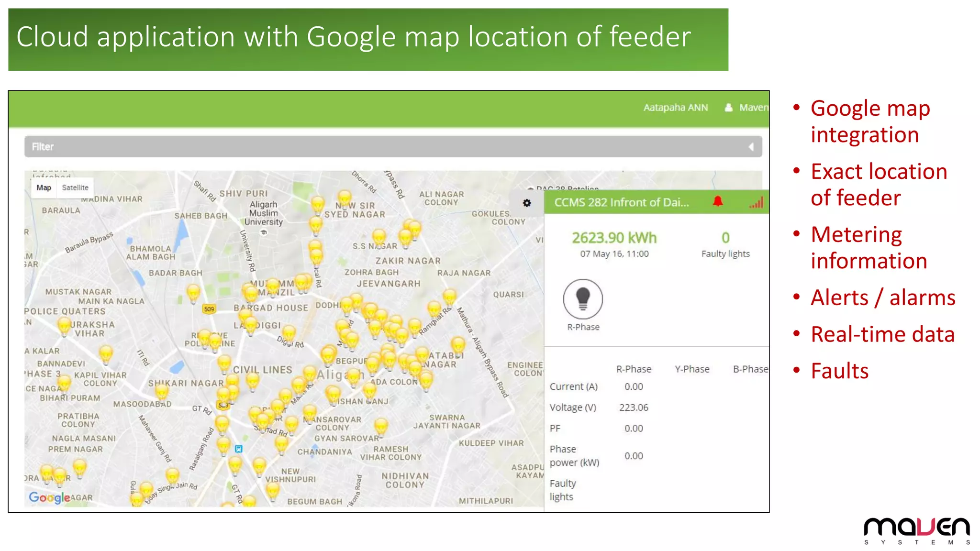This screenshot has height=551, width=980.
Task: Click the Phase power (kW) row label
Action: 574,456
